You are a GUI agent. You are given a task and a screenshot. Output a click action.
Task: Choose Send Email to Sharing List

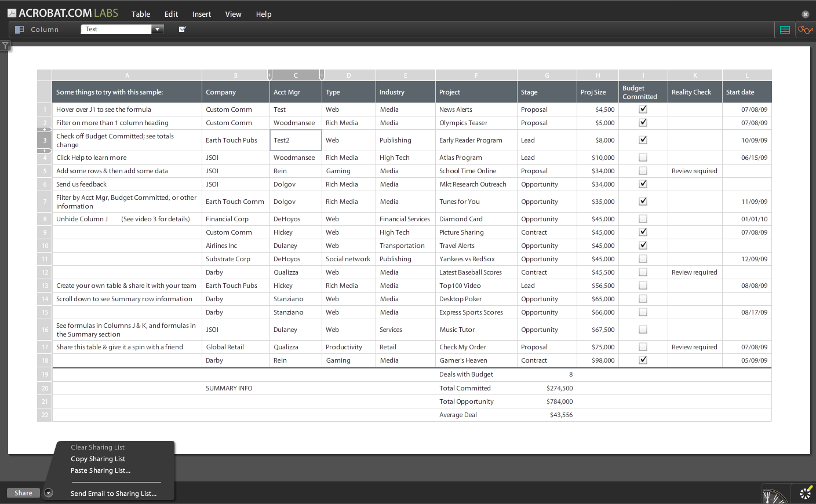(113, 494)
